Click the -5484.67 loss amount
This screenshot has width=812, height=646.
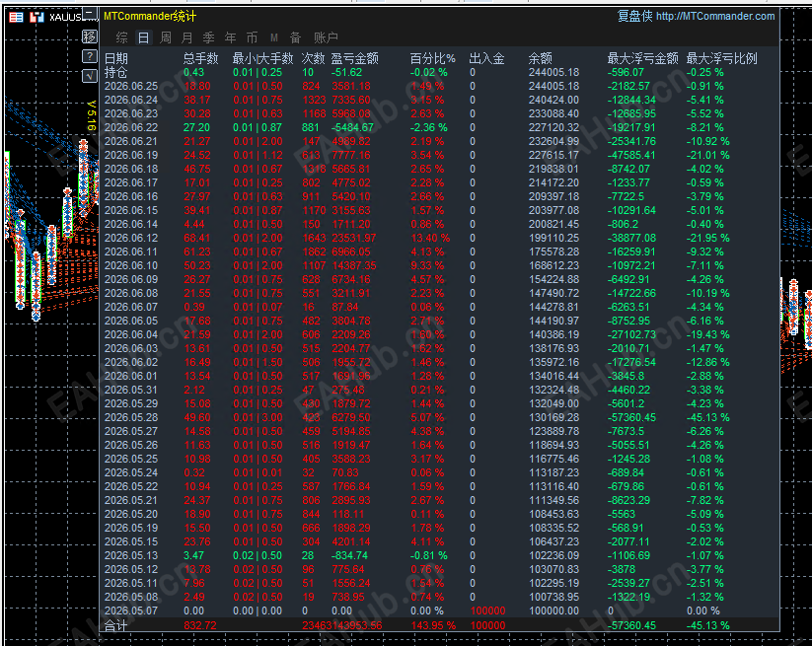click(x=352, y=127)
